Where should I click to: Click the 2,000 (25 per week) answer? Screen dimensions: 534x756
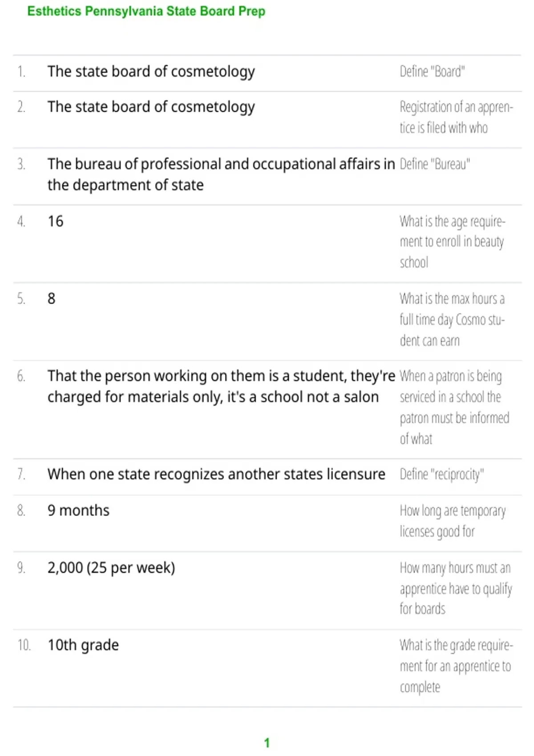pyautogui.click(x=111, y=568)
